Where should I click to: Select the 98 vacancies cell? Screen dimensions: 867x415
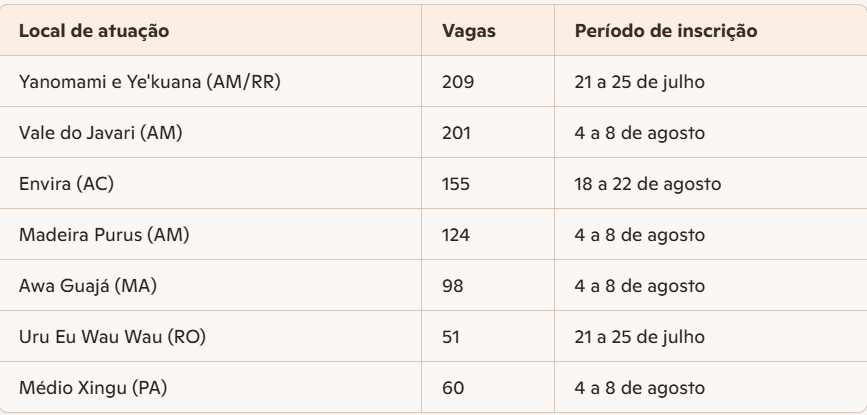click(x=451, y=290)
